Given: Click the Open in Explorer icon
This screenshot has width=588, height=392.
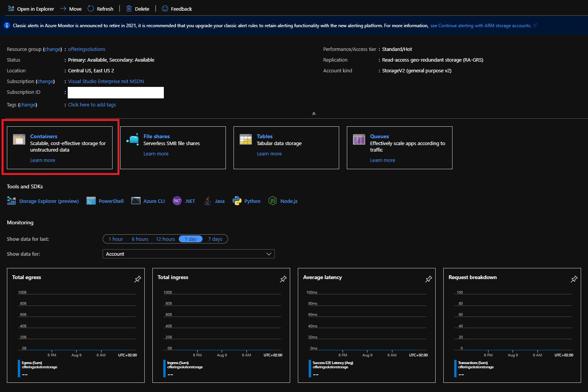Looking at the screenshot, I should [x=11, y=8].
